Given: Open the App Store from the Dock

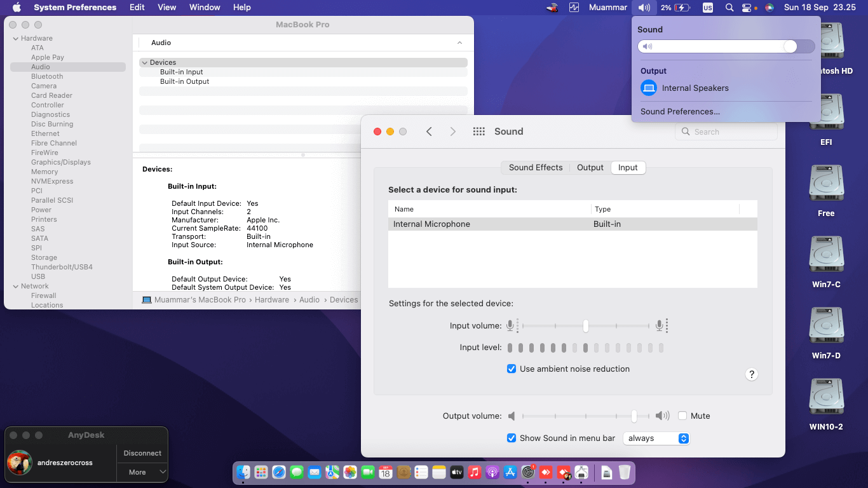Looking at the screenshot, I should [x=510, y=472].
